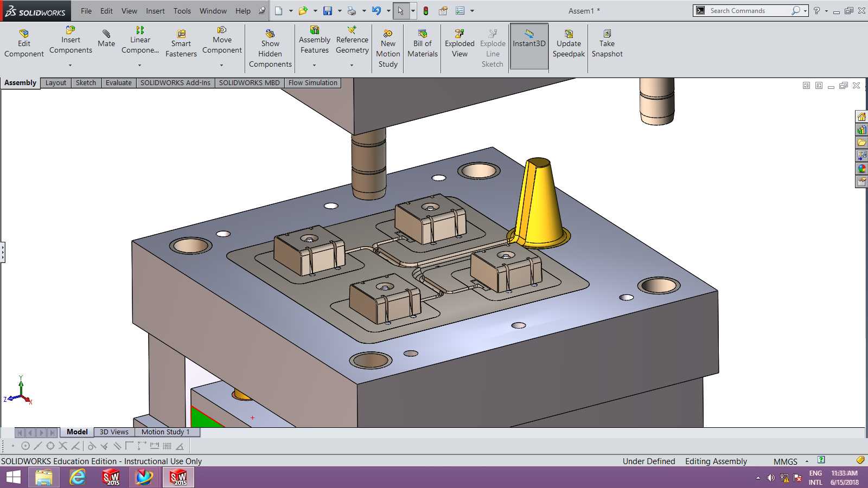Click the Search Commands field
Viewport: 868px width, 488px height.
pos(749,10)
